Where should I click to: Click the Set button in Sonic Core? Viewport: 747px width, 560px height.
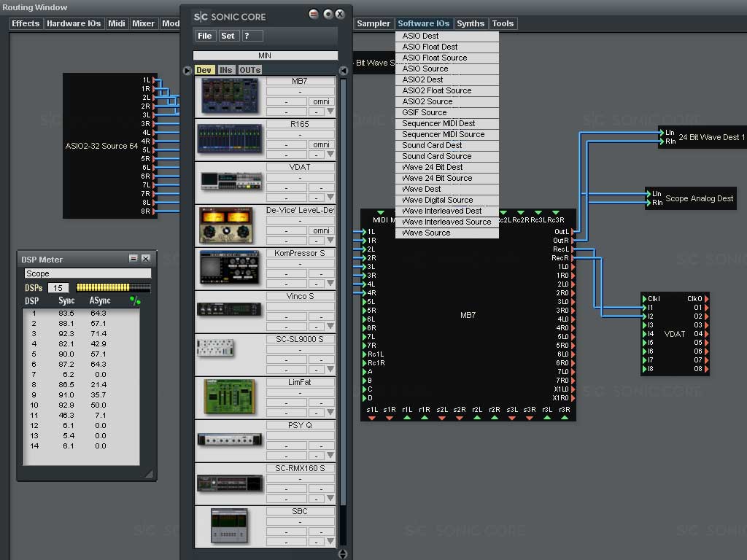[x=228, y=36]
